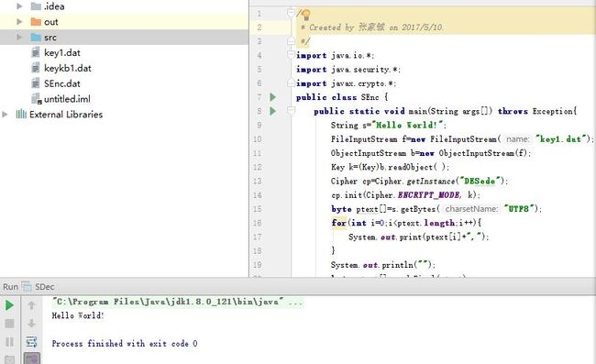This screenshot has height=364, width=596.
Task: Click the SEnc.dat file icon
Action: [36, 83]
